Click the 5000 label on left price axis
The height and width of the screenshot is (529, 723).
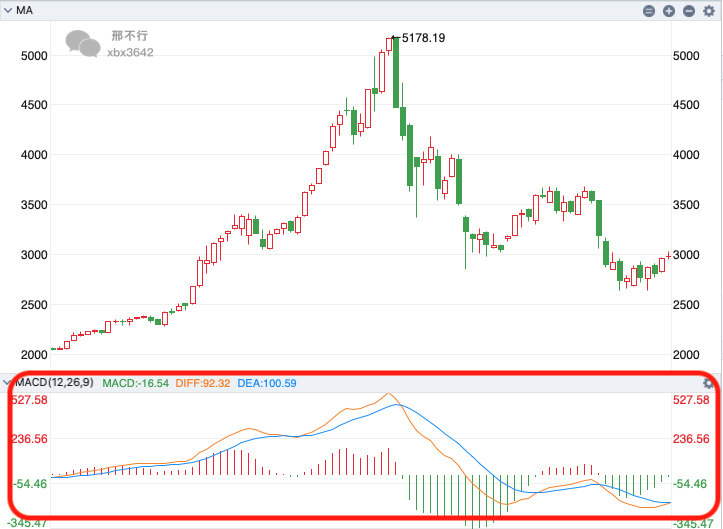point(34,55)
